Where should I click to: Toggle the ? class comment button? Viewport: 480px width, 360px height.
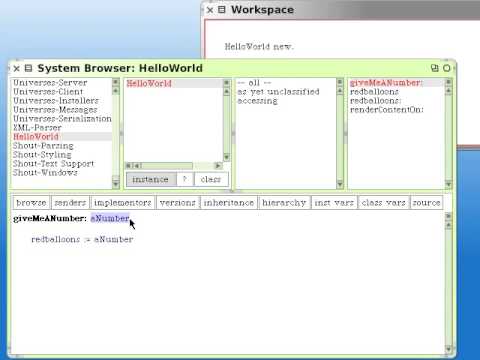click(x=185, y=179)
